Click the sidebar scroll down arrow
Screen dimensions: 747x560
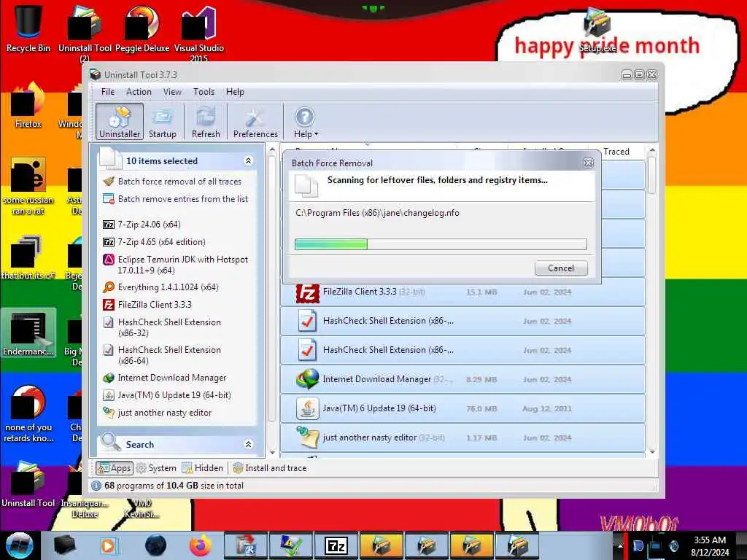click(272, 452)
